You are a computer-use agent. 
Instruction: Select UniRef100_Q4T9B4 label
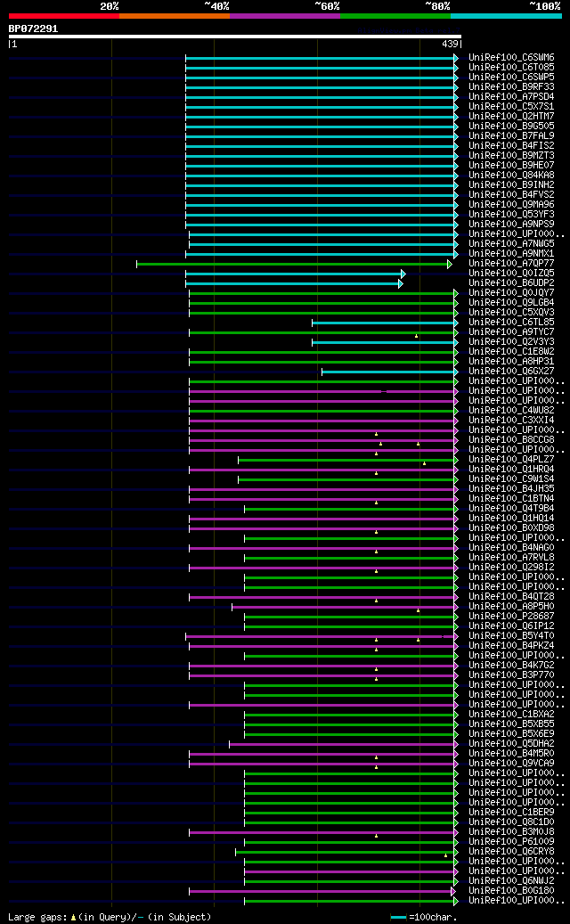pos(512,508)
